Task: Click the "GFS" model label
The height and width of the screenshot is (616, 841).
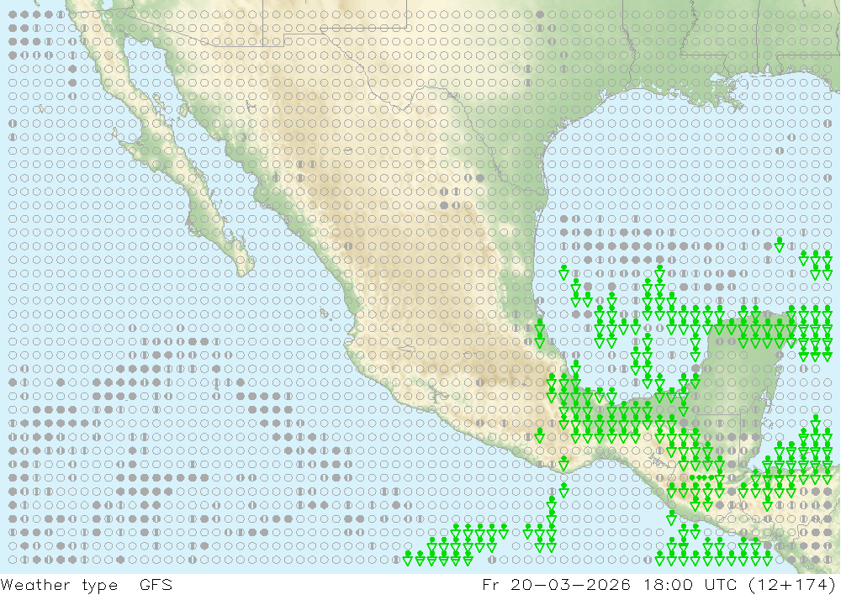Action: [x=156, y=584]
